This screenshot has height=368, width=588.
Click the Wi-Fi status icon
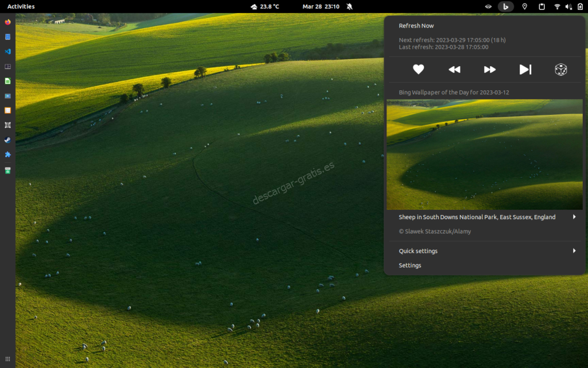557,6
